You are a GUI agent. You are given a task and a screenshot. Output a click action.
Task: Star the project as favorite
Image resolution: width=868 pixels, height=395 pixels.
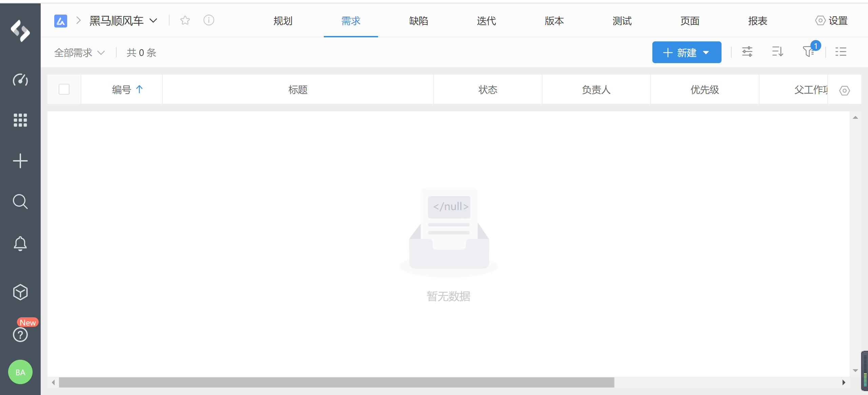click(x=185, y=20)
